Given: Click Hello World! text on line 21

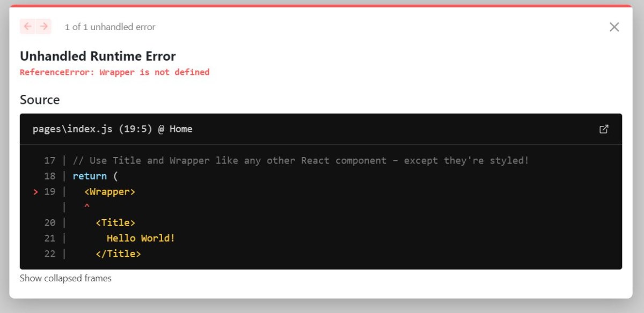Looking at the screenshot, I should [141, 238].
